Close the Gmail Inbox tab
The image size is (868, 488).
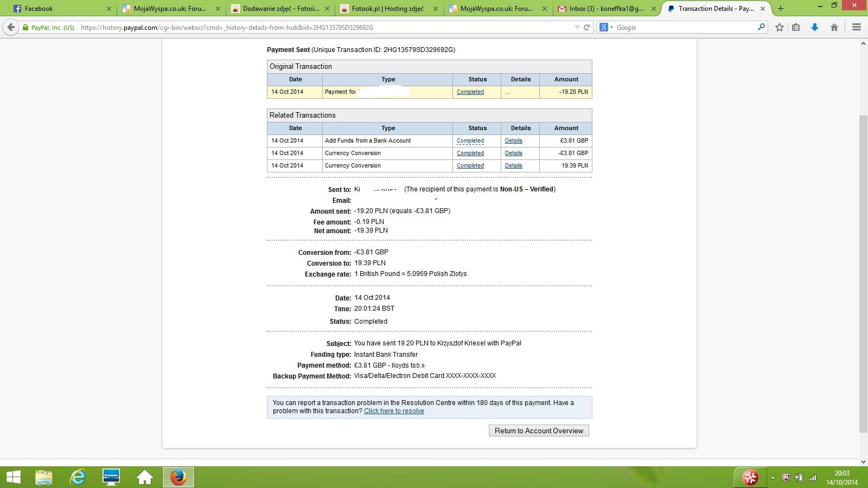coord(653,9)
